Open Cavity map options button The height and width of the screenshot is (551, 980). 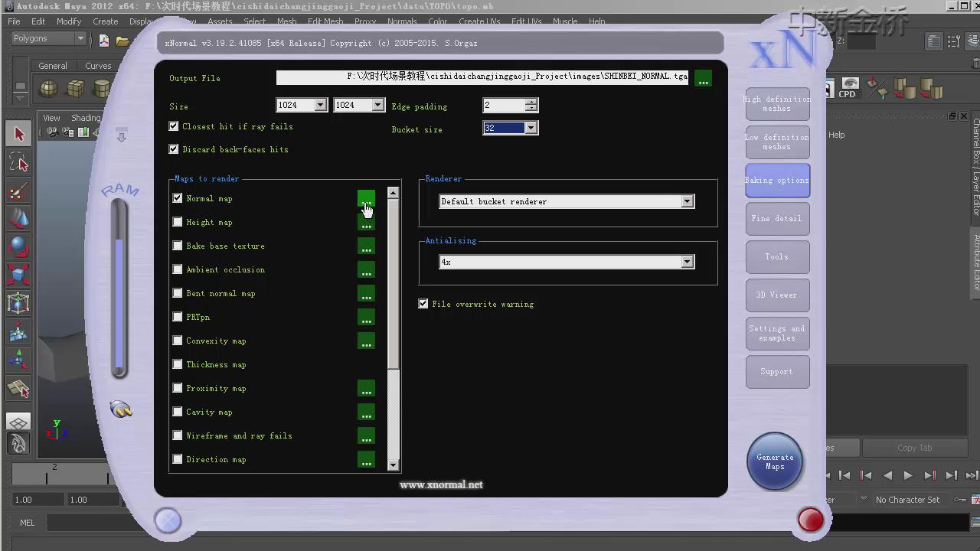pyautogui.click(x=366, y=412)
